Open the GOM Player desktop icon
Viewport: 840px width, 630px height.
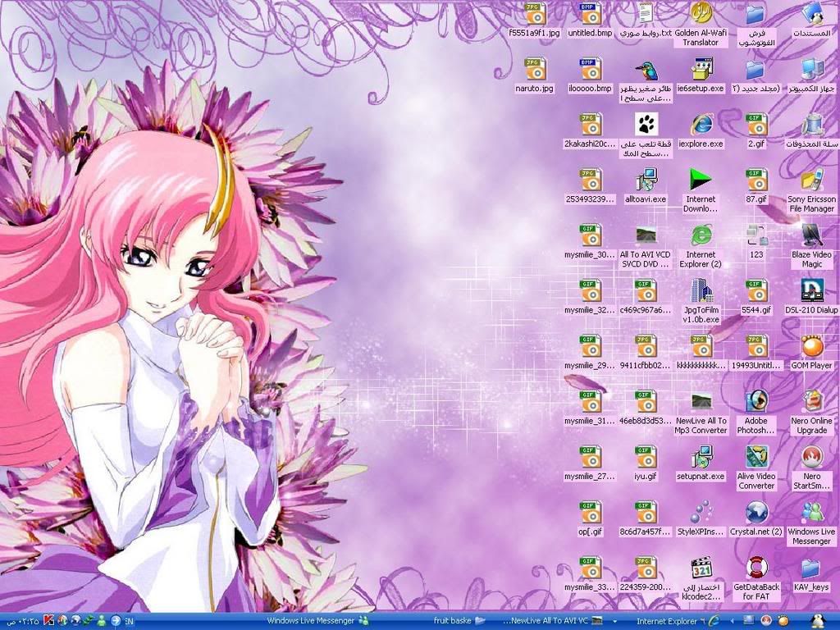point(811,347)
